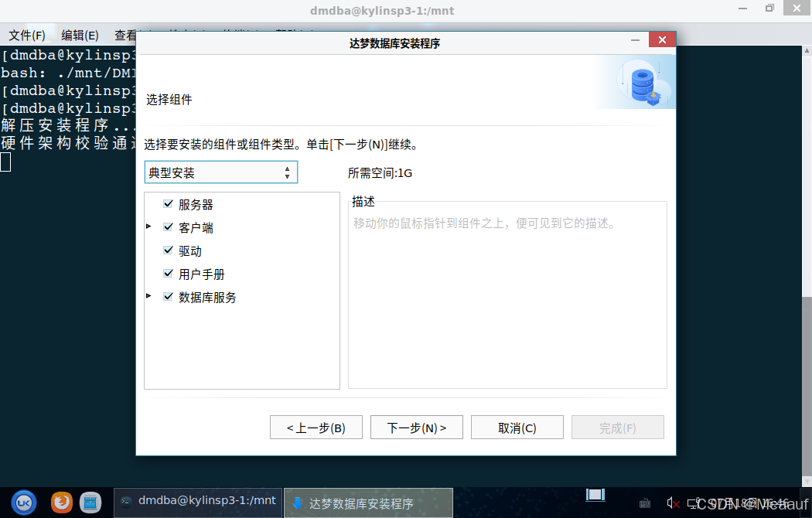Click the 选择组件 heading
The height and width of the screenshot is (518, 812).
click(169, 100)
